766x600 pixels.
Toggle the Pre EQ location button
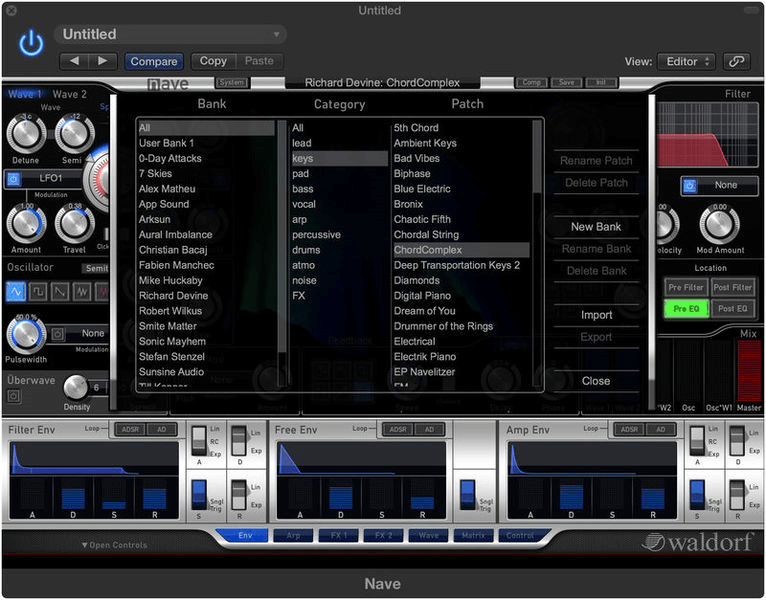click(x=686, y=309)
